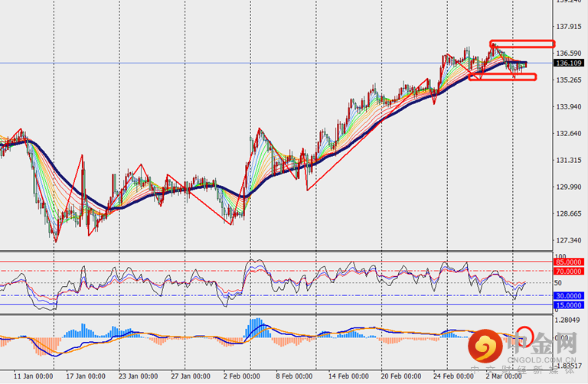Image resolution: width=588 pixels, height=384 pixels.
Task: Select the lower red support rectangle
Action: (503, 76)
